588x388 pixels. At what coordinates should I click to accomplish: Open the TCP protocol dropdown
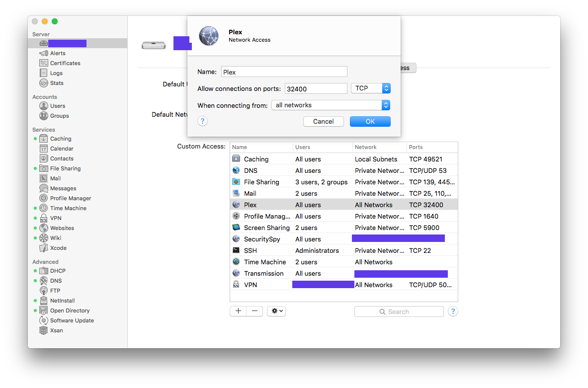[370, 88]
